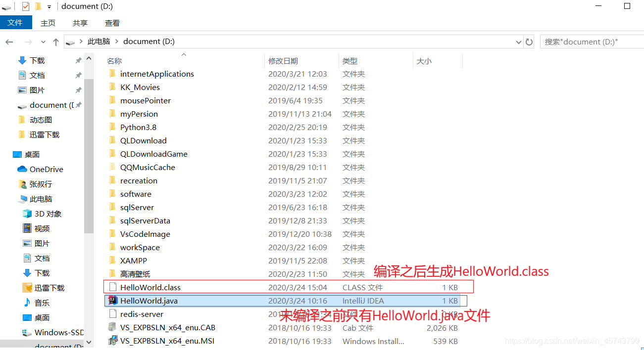Screen dimensions: 644x350
Task: Open 音乐 in navigation pane
Action: tap(42, 303)
